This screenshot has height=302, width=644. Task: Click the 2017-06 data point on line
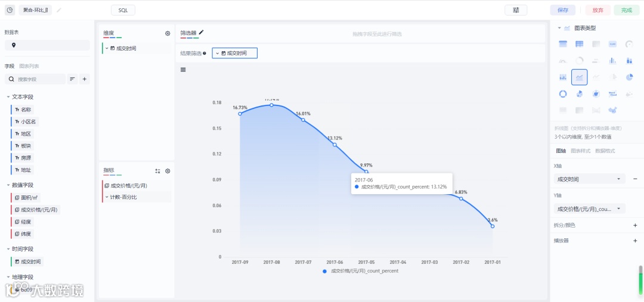pos(335,145)
